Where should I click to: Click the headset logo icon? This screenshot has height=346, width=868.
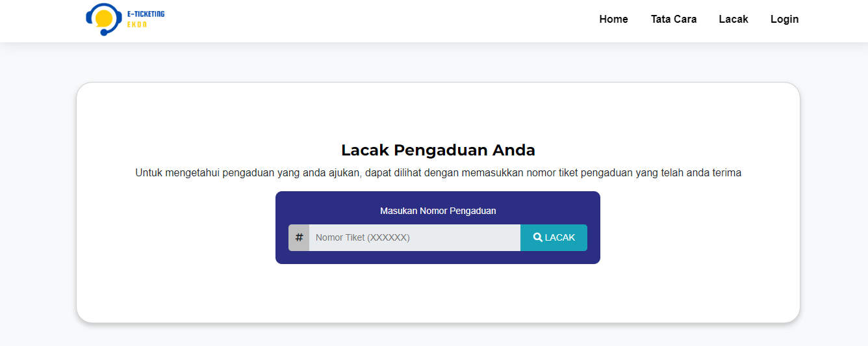tap(104, 19)
